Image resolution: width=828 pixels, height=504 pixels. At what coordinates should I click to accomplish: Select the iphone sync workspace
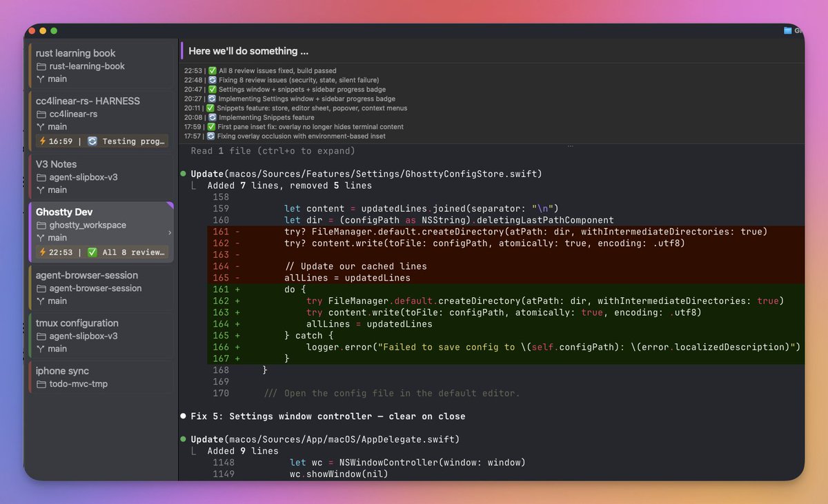[101, 377]
